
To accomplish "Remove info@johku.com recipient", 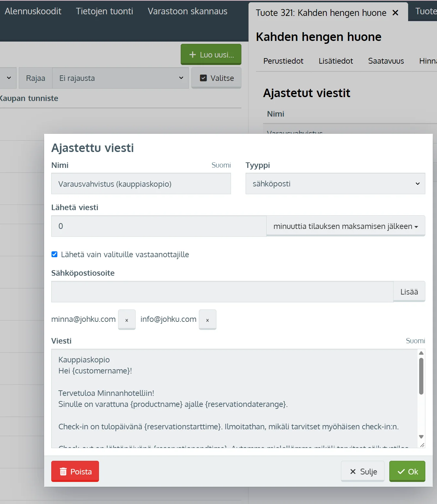I will pyautogui.click(x=207, y=320).
